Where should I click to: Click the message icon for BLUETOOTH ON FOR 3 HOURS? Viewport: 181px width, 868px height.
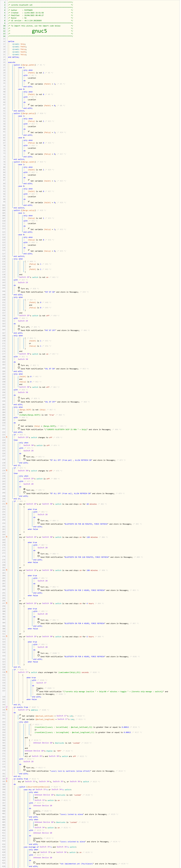pyautogui.click(x=39, y=590)
